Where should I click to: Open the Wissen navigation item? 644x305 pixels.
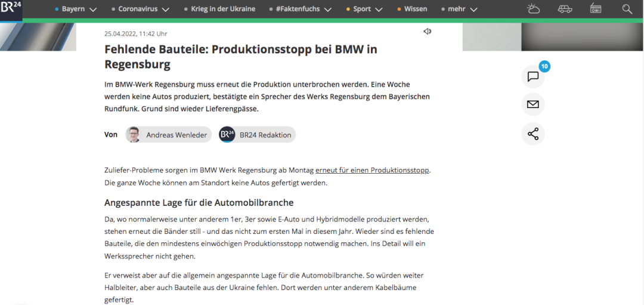click(x=416, y=9)
